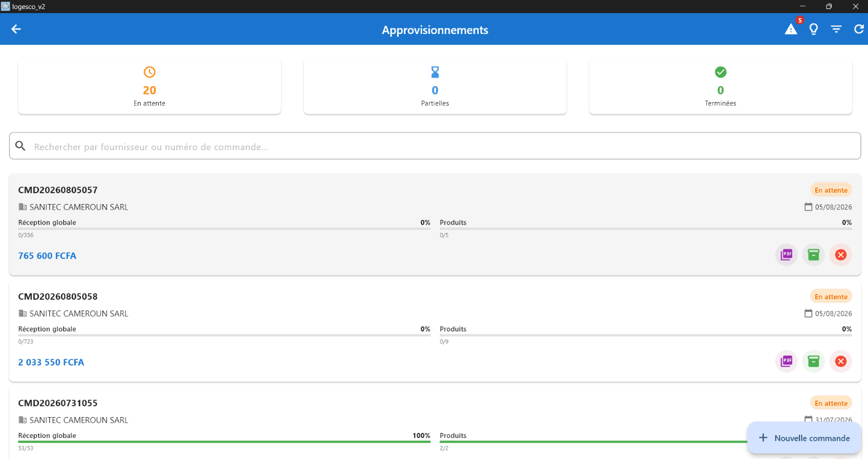Open order CMD20260805057
This screenshot has width=868, height=459.
pyautogui.click(x=435, y=224)
